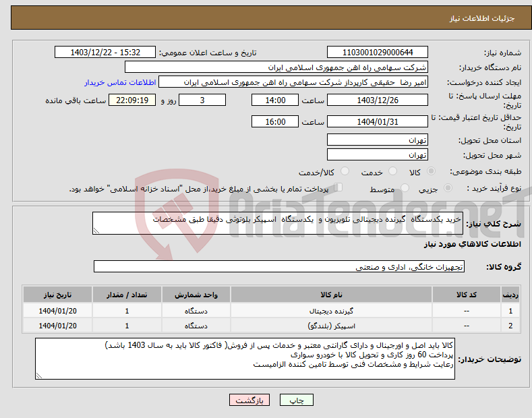The image size is (532, 418).
Task: Click the گیرنده دیجیتال item name cell
Action: pos(331,311)
